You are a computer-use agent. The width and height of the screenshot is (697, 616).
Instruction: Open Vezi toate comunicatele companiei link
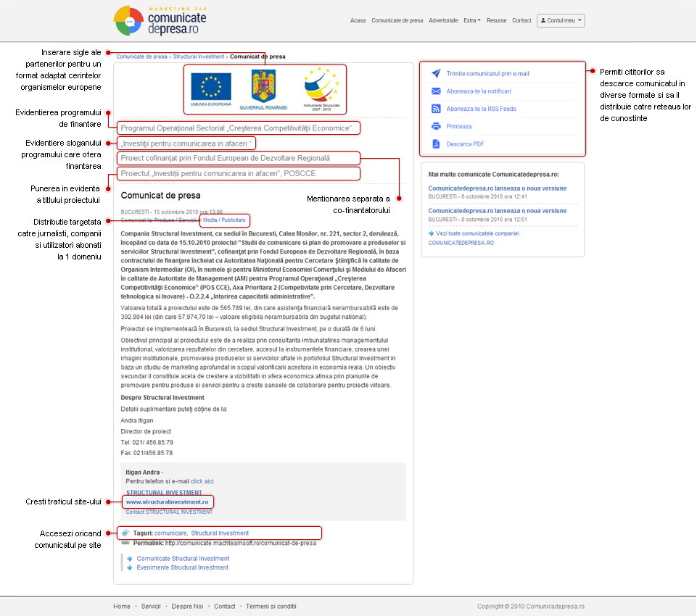click(477, 233)
